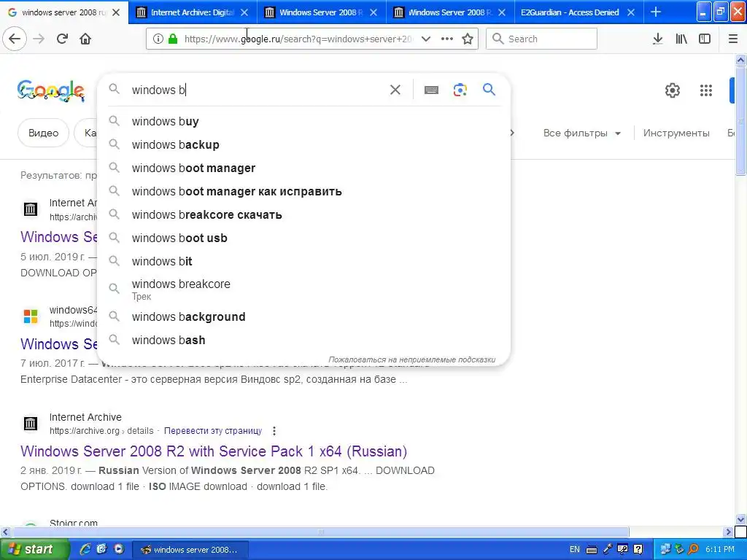Click into the Google search input field

(258, 90)
